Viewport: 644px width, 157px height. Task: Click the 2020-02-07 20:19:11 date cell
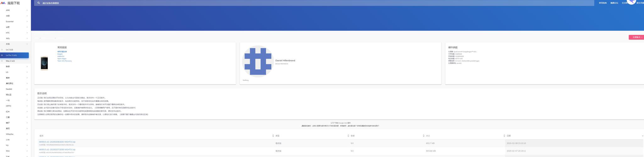tap(516, 151)
